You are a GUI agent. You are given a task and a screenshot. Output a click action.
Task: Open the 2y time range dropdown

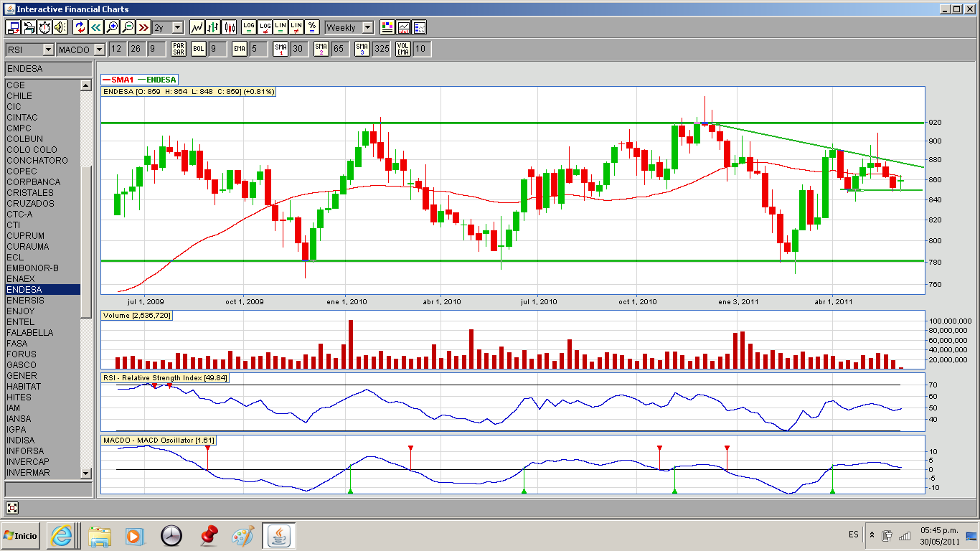coord(168,27)
